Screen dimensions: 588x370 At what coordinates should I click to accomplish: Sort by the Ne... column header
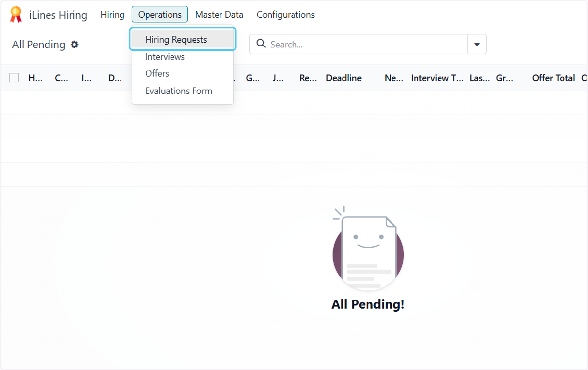pyautogui.click(x=394, y=78)
